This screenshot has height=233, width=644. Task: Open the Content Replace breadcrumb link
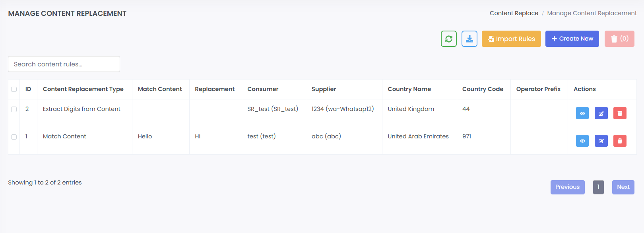[514, 13]
